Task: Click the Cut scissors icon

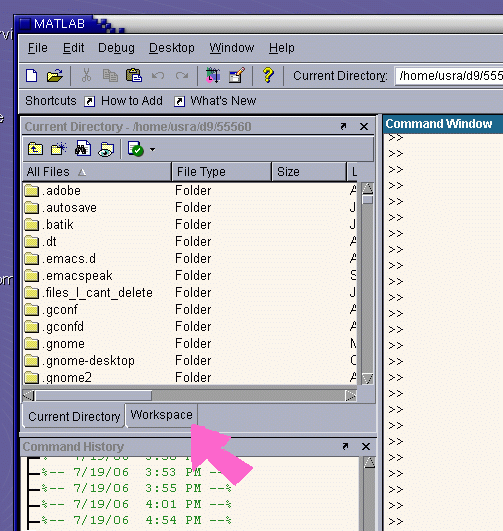Action: [86, 75]
